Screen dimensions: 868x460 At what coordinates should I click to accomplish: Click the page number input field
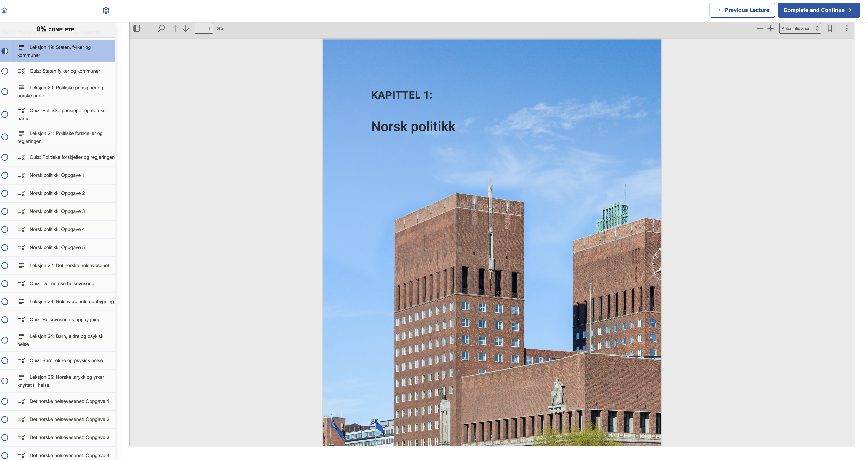204,28
